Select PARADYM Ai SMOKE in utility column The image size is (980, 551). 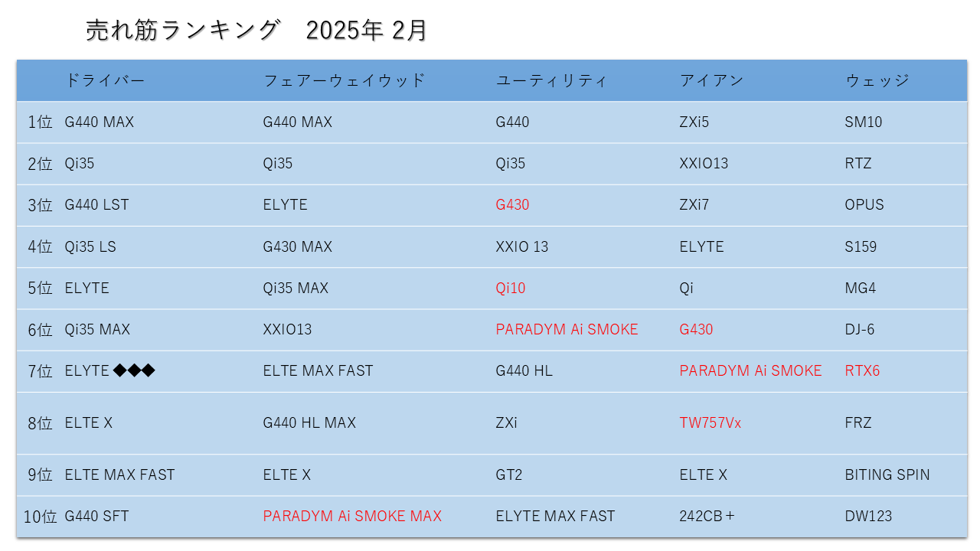[x=567, y=330]
